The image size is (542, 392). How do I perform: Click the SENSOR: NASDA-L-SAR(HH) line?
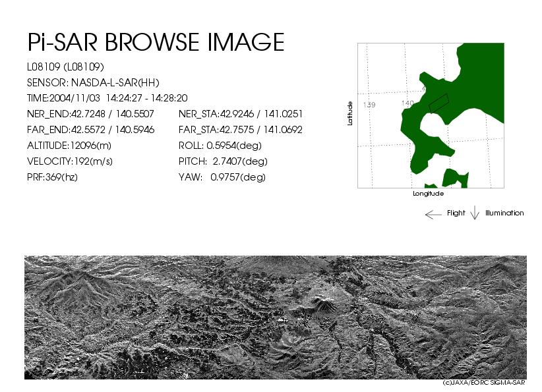(93, 82)
